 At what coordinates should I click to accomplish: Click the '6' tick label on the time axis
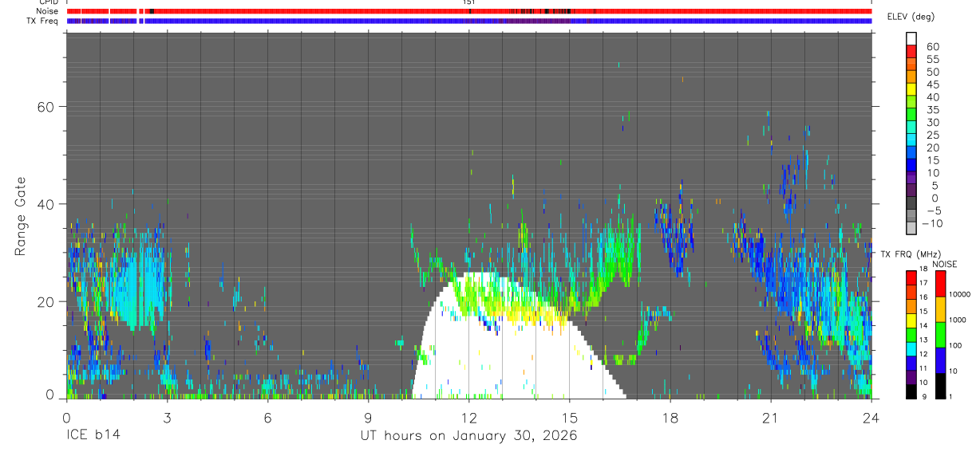click(267, 417)
